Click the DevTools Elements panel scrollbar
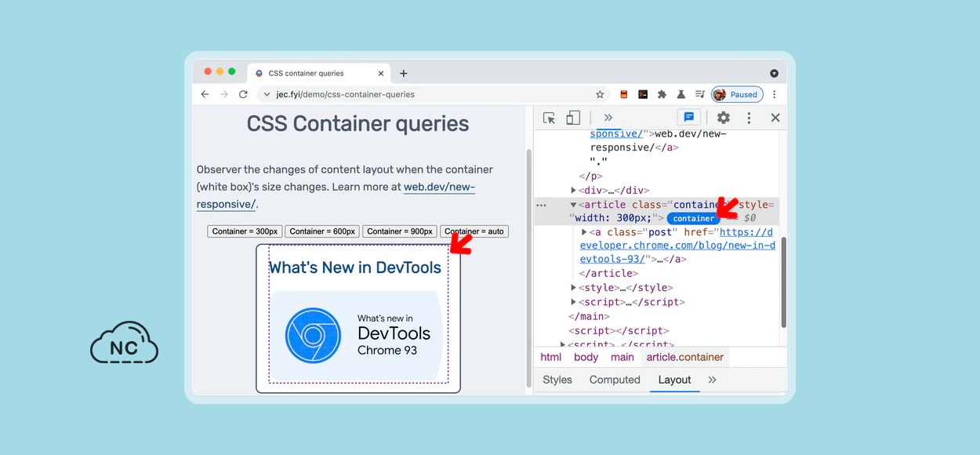This screenshot has width=980, height=455. [x=783, y=281]
